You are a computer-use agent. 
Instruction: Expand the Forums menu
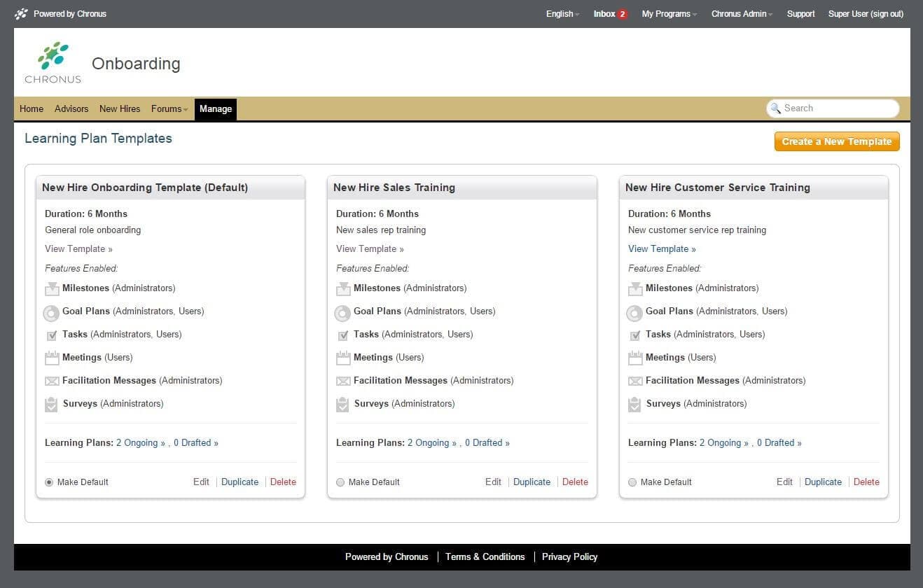[x=169, y=109]
